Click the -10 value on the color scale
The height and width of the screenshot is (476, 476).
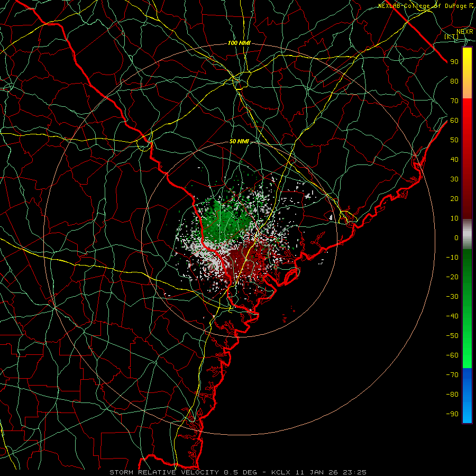click(452, 258)
